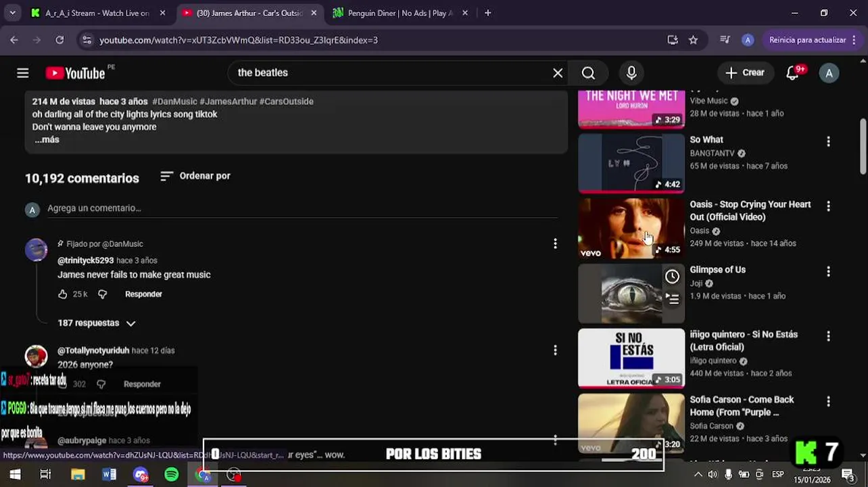
Task: Open the YouTube account avatar menu
Action: point(829,73)
